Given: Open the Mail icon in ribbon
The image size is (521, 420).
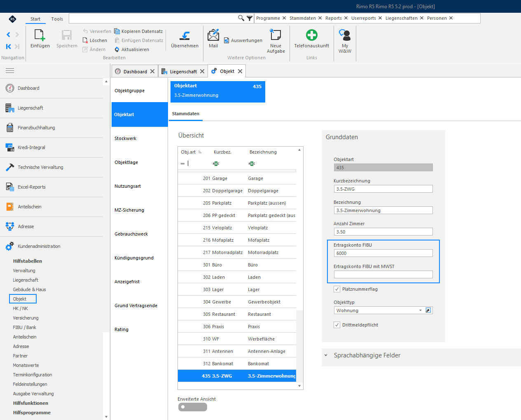Looking at the screenshot, I should 213,35.
